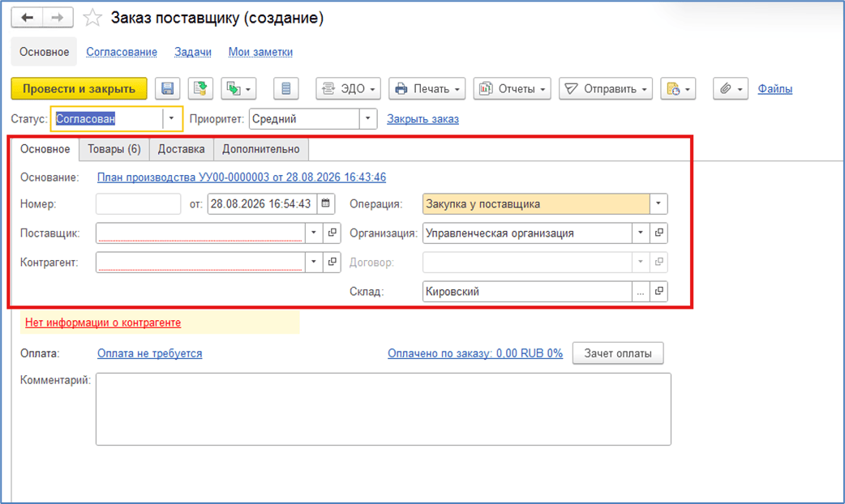Click the save document floppy disk icon
This screenshot has height=504, width=845.
(168, 89)
